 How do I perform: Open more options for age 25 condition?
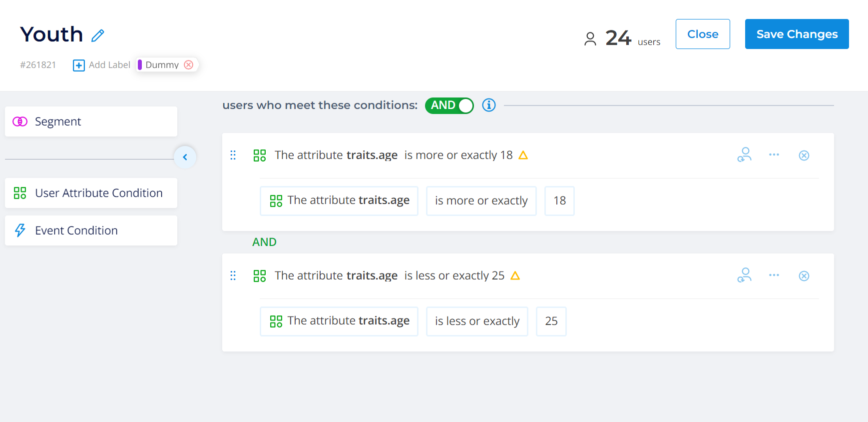tap(774, 275)
